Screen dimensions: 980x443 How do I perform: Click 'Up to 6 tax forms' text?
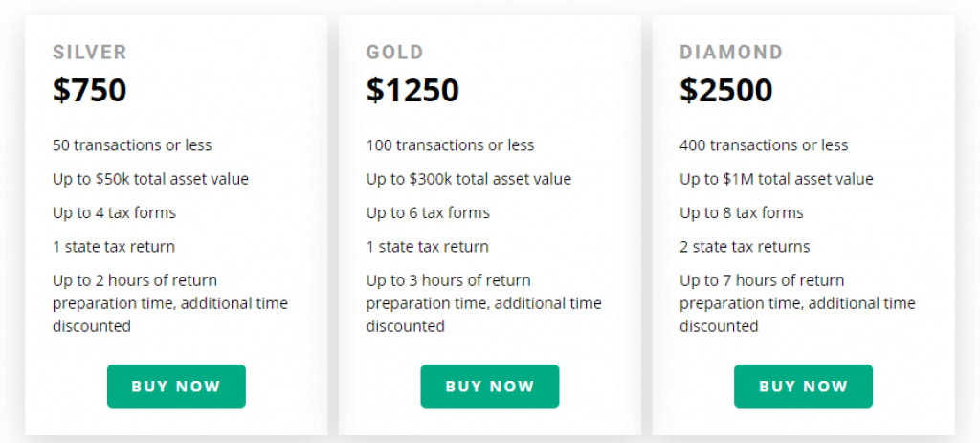[428, 213]
